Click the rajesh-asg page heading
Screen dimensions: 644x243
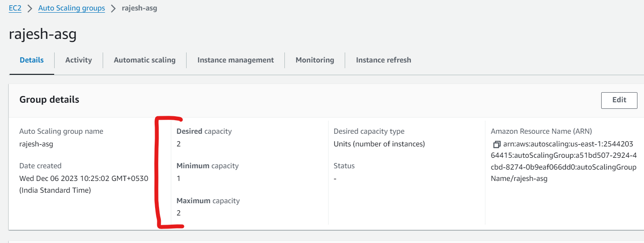[x=43, y=35]
